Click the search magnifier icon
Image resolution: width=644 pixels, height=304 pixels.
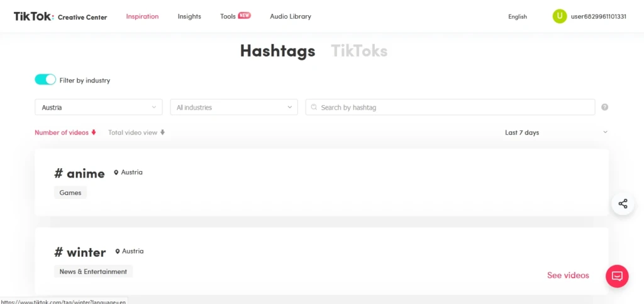(314, 107)
